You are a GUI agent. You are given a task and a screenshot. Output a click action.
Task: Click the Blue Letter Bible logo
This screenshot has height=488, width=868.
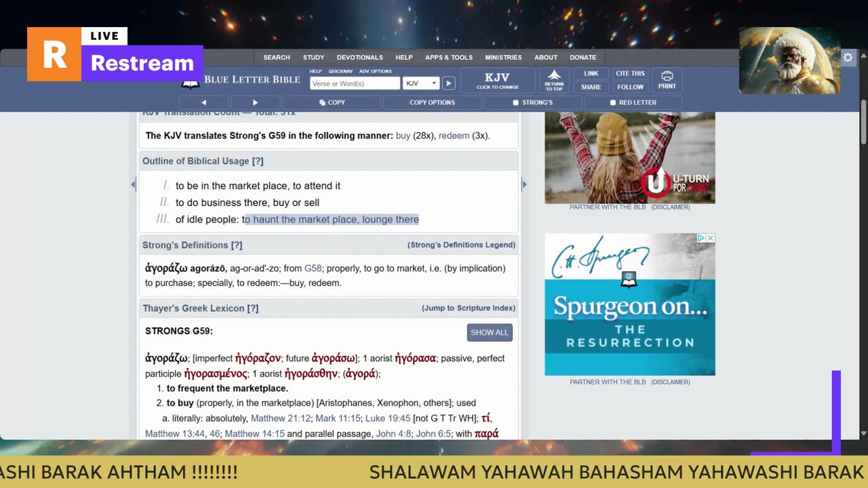[241, 80]
